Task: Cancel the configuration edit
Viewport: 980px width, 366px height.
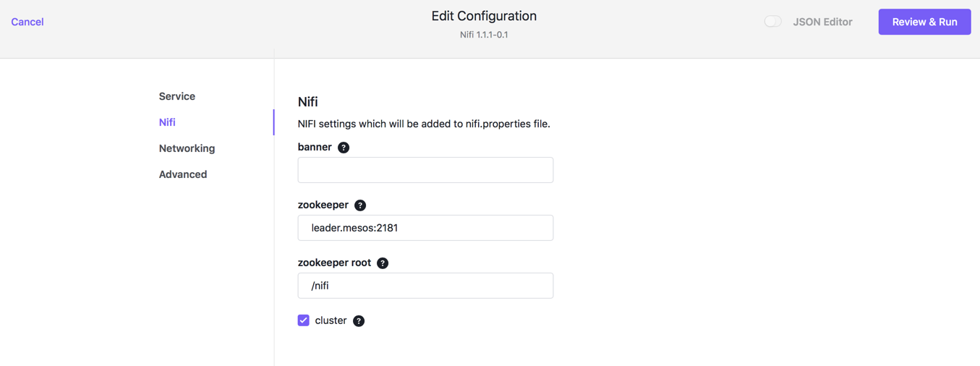Action: point(27,22)
